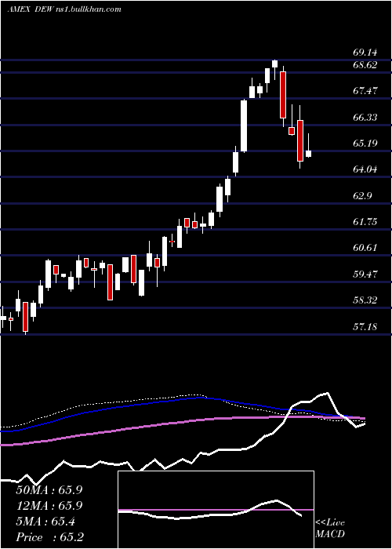The width and height of the screenshot is (392, 549).
Task: Click the 57.18 price level label
Action: point(365,327)
